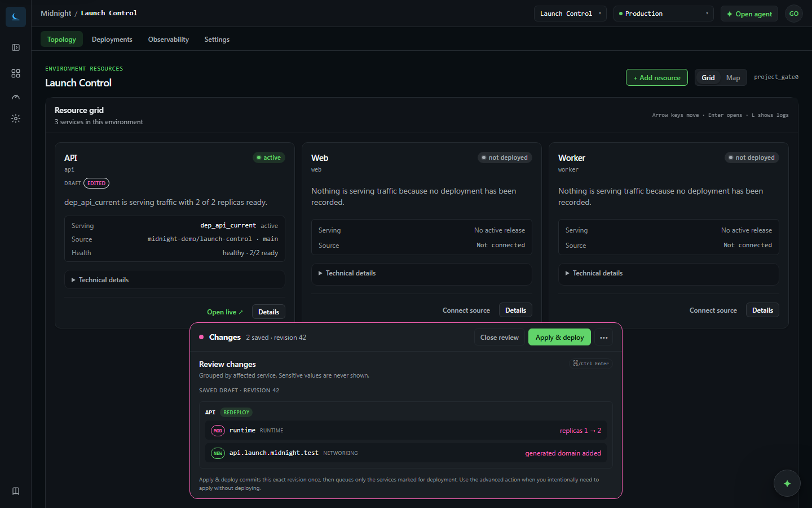Click the 'generated domain added' text
Screen dimensions: 812x508
[563, 453]
